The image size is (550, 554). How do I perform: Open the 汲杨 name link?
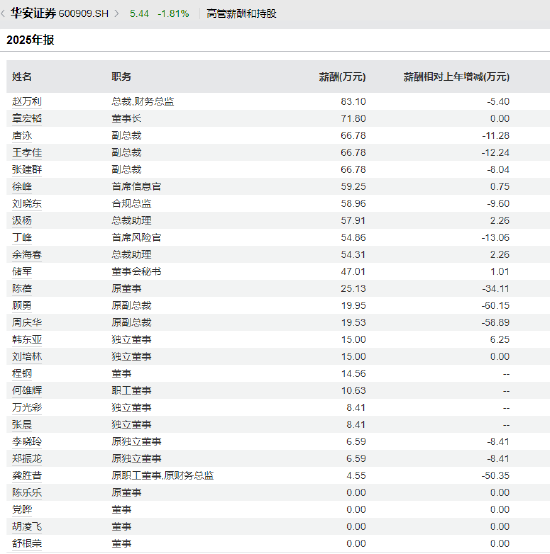click(x=22, y=220)
